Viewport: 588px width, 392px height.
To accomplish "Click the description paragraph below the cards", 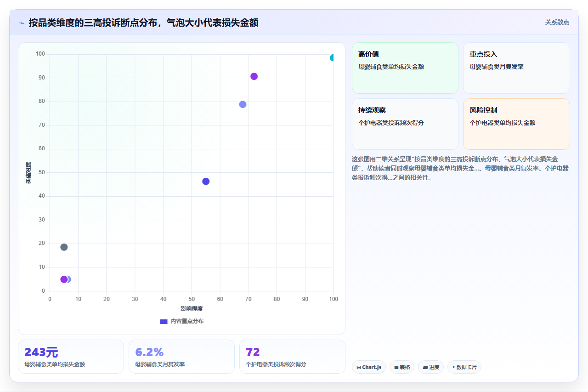I will pos(460,168).
